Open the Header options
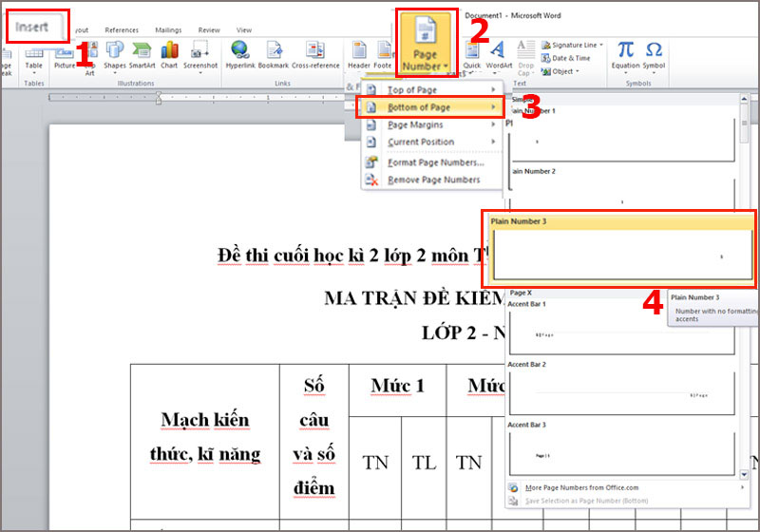Viewport: 760px width, 532px height. 359,55
